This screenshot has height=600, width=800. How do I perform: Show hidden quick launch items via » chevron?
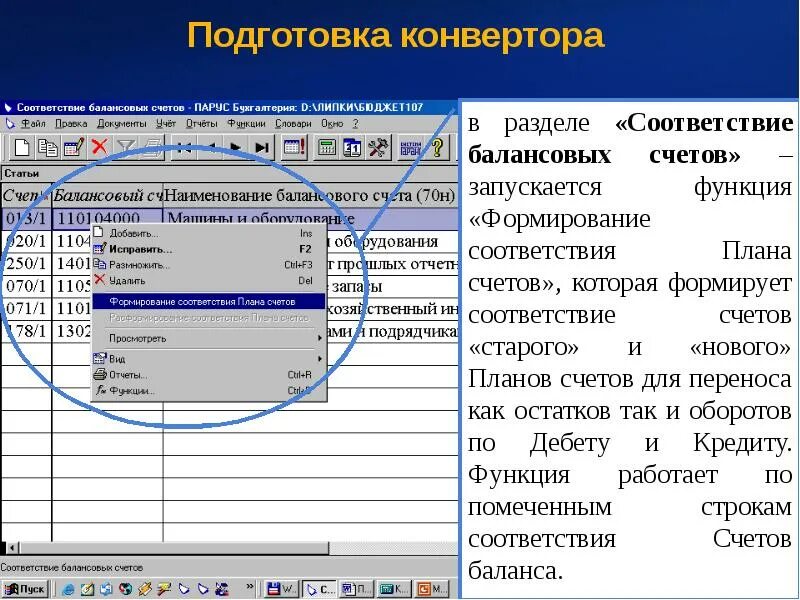pos(250,586)
